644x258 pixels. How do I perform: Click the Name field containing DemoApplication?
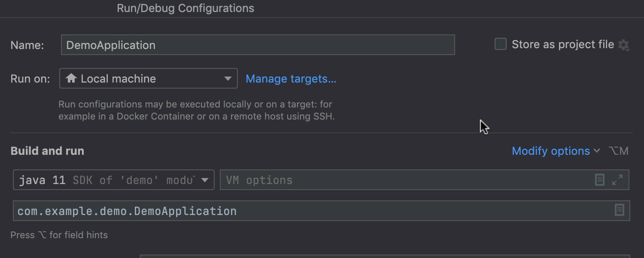pyautogui.click(x=258, y=45)
